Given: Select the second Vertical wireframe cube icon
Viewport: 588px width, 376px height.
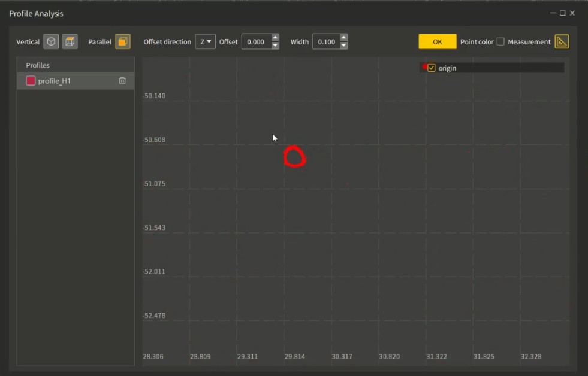Looking at the screenshot, I should point(70,41).
